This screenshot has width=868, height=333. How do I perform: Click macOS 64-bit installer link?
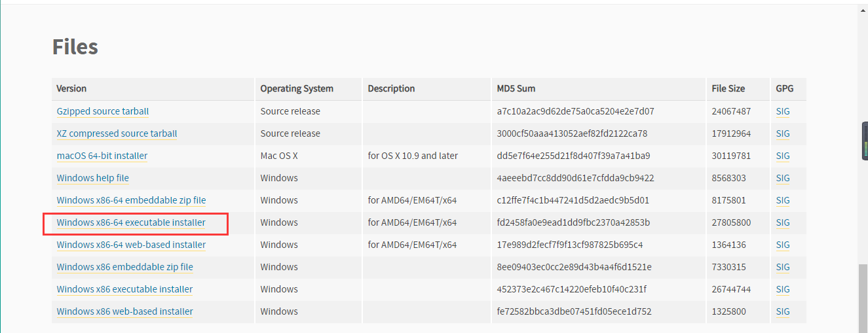point(102,156)
